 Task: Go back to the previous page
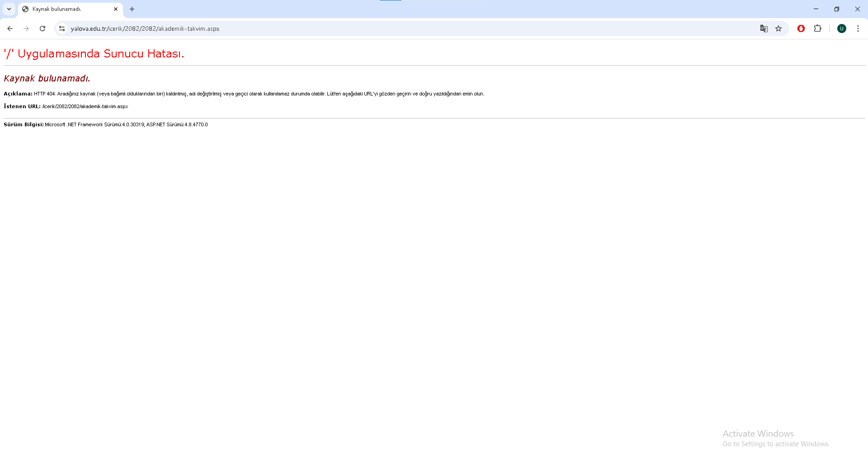tap(10, 29)
